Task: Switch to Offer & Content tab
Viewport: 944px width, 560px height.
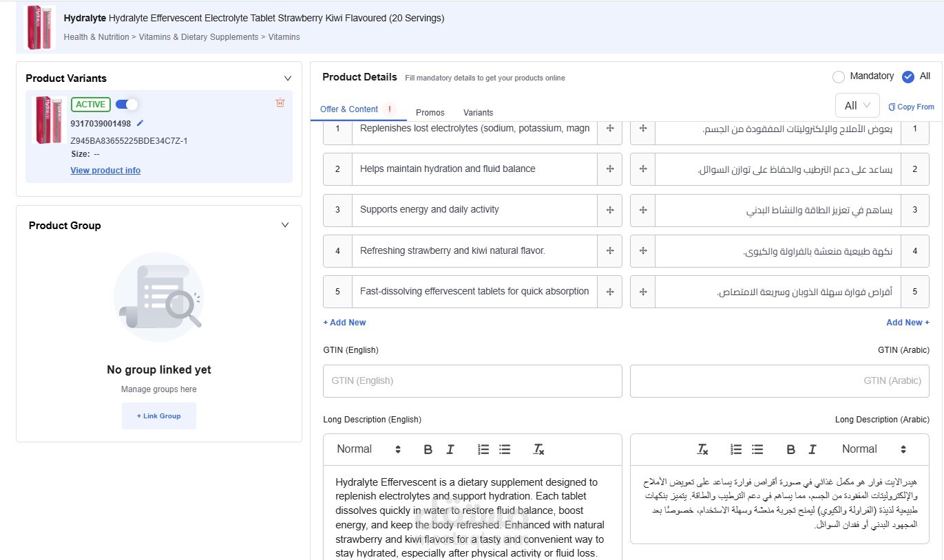Action: 349,109
